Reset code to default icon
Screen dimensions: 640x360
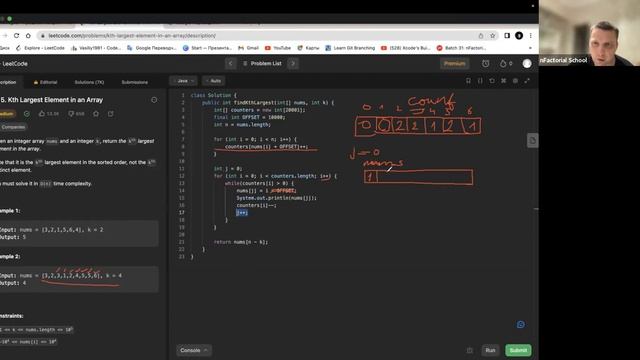[x=492, y=81]
